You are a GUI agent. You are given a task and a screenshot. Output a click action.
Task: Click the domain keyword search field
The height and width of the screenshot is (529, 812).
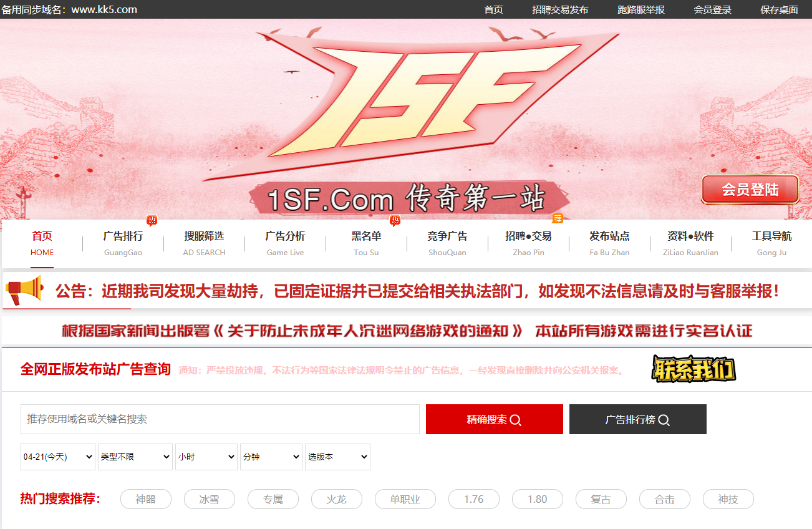pyautogui.click(x=220, y=419)
